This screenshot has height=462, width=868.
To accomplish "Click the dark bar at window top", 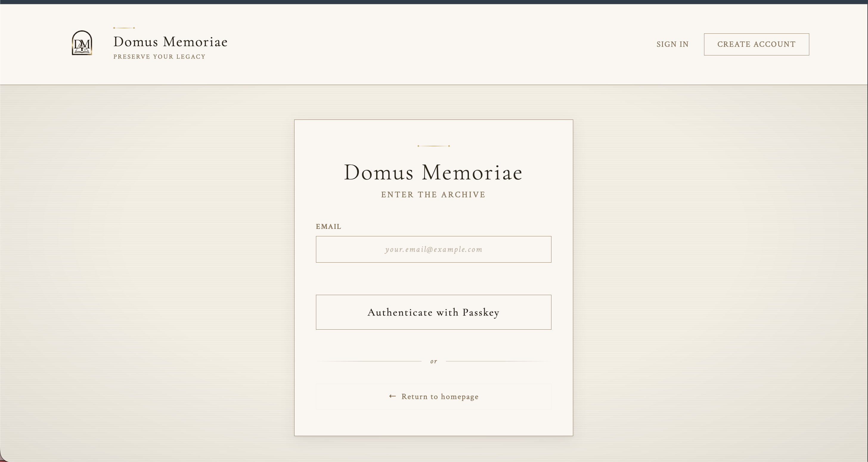I will 434,2.
